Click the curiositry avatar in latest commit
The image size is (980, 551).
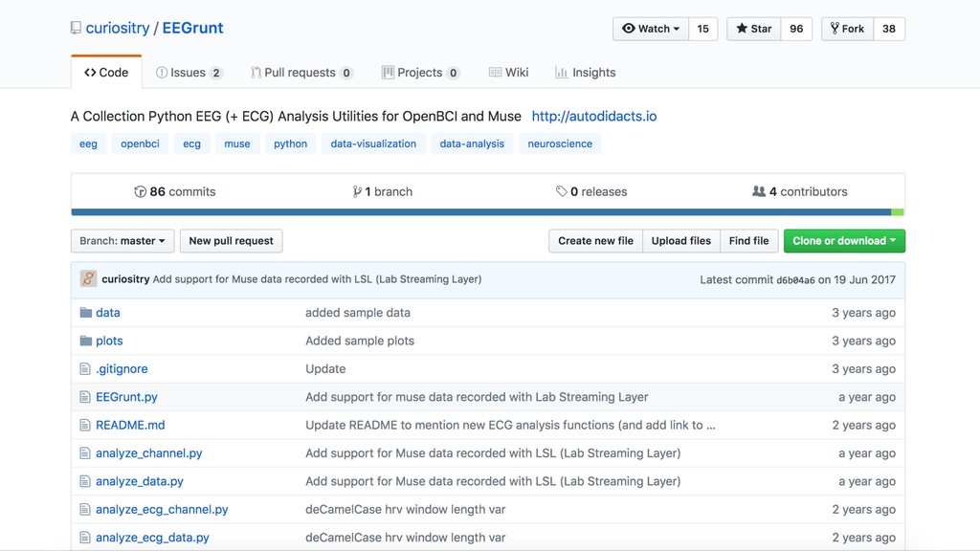click(88, 279)
